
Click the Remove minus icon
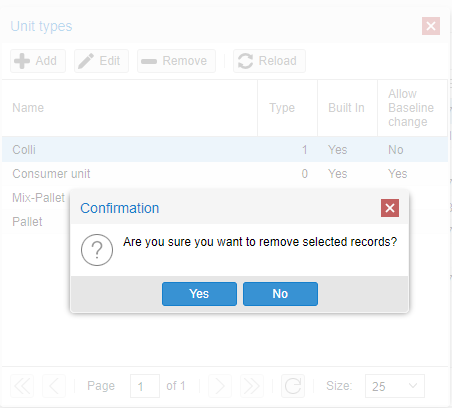point(149,61)
